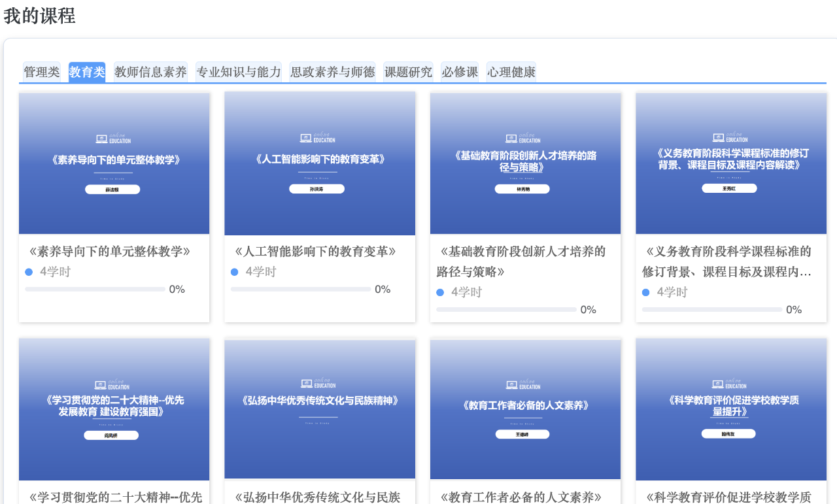Click 0% label in 人工智能影响下的教育变革 card

tap(383, 289)
